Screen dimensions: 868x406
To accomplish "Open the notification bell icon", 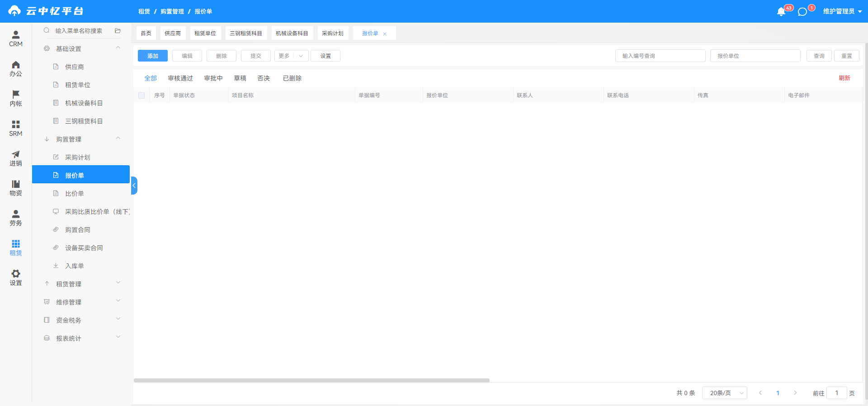I will coord(781,12).
